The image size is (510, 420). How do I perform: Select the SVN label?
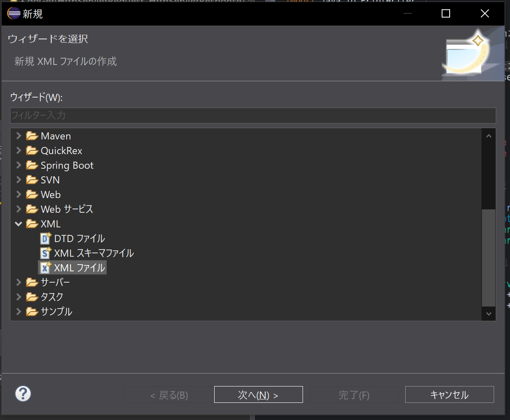click(x=50, y=180)
